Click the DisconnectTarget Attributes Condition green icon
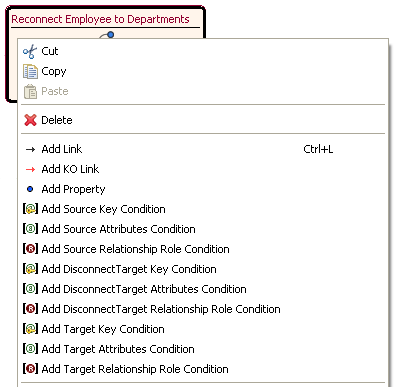Viewport: 395px width, 387px height. [x=30, y=289]
